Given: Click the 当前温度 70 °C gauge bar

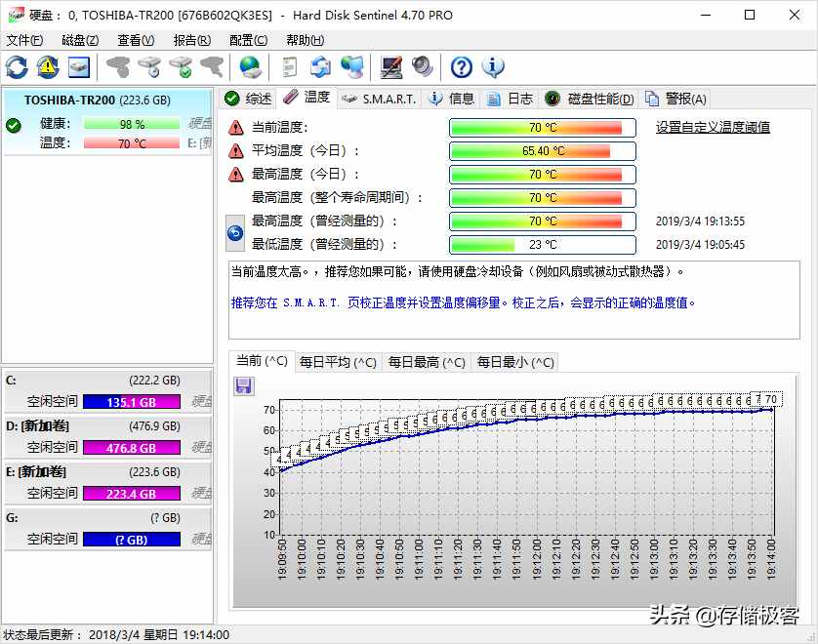Looking at the screenshot, I should (543, 128).
